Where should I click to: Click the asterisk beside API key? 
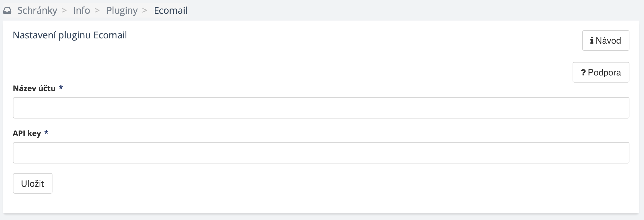tap(46, 133)
